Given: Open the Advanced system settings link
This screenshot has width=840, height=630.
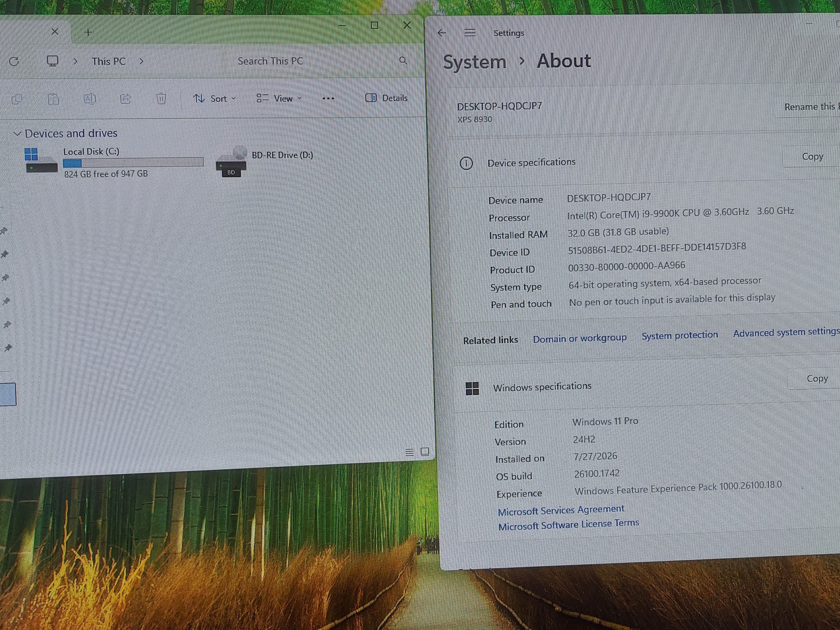Looking at the screenshot, I should (786, 332).
